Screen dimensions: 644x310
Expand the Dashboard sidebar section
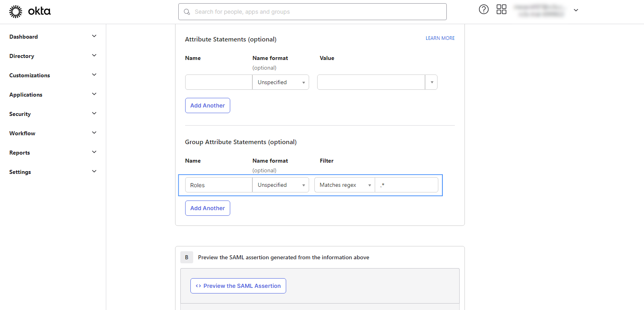point(94,36)
